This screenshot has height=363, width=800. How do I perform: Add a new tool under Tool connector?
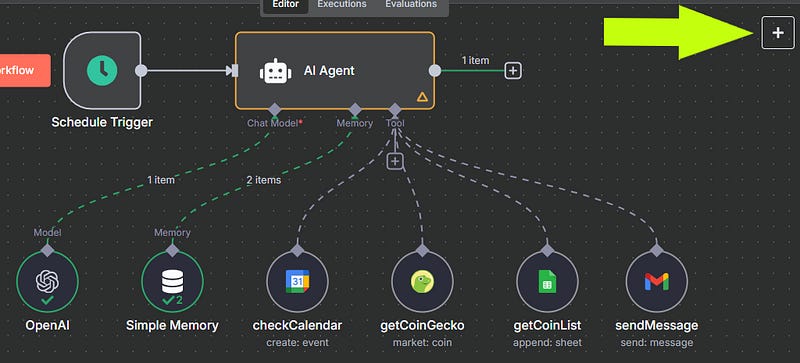click(395, 161)
